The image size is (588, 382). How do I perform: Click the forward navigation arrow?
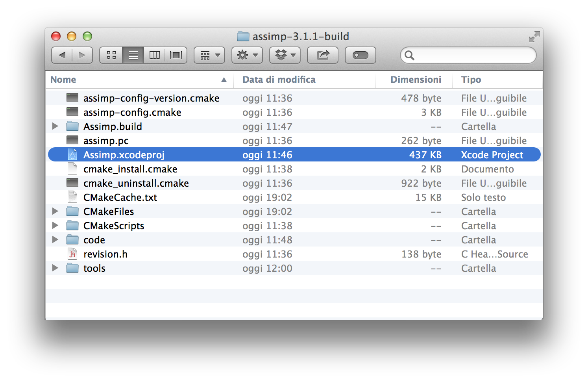tap(82, 55)
